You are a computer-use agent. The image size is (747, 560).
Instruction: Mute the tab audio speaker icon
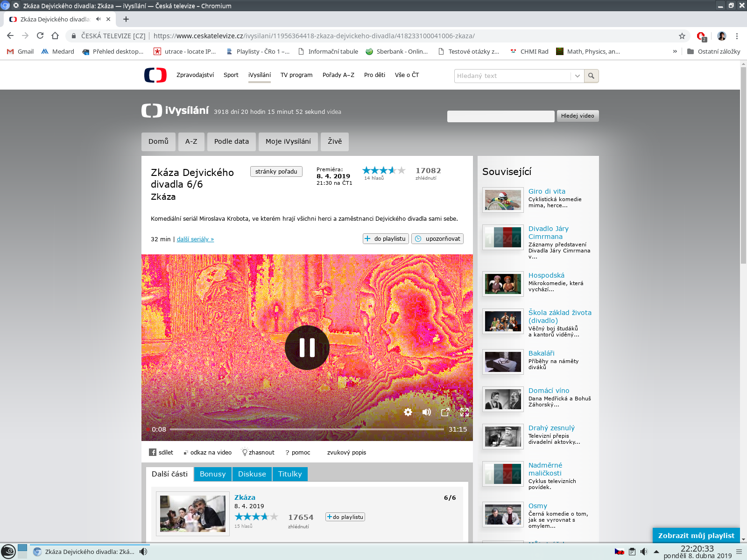click(98, 19)
